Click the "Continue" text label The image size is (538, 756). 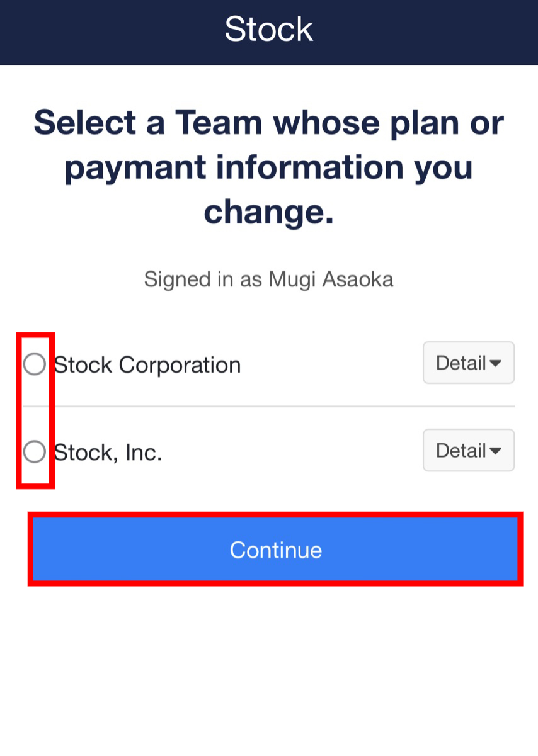pyautogui.click(x=275, y=550)
